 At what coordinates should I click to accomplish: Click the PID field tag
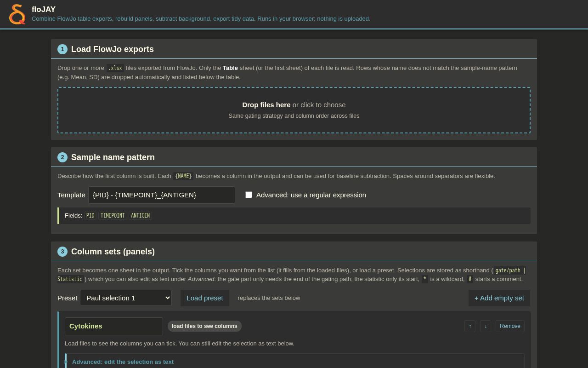[x=90, y=216]
